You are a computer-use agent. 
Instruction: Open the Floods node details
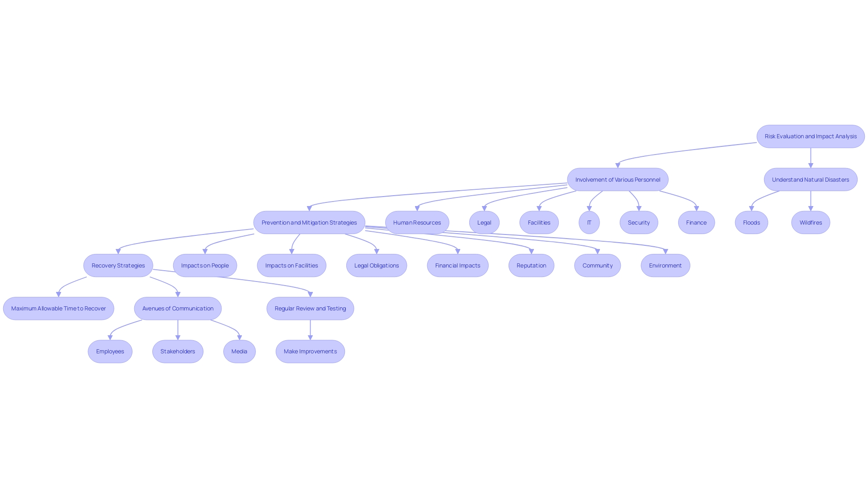click(751, 222)
